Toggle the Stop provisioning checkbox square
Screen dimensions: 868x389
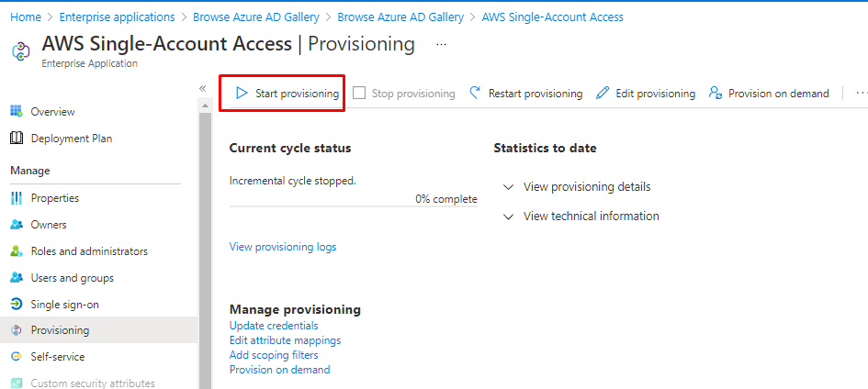(359, 94)
